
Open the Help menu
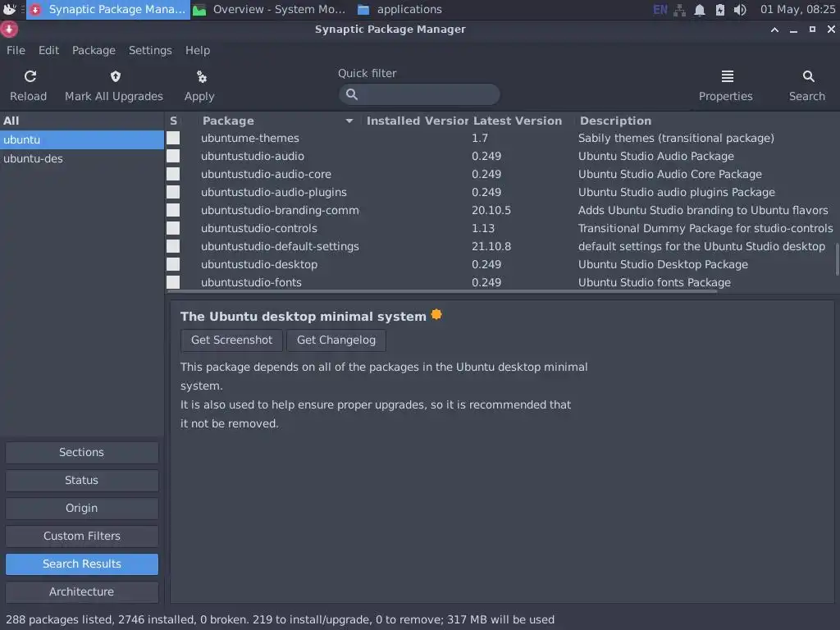click(198, 50)
